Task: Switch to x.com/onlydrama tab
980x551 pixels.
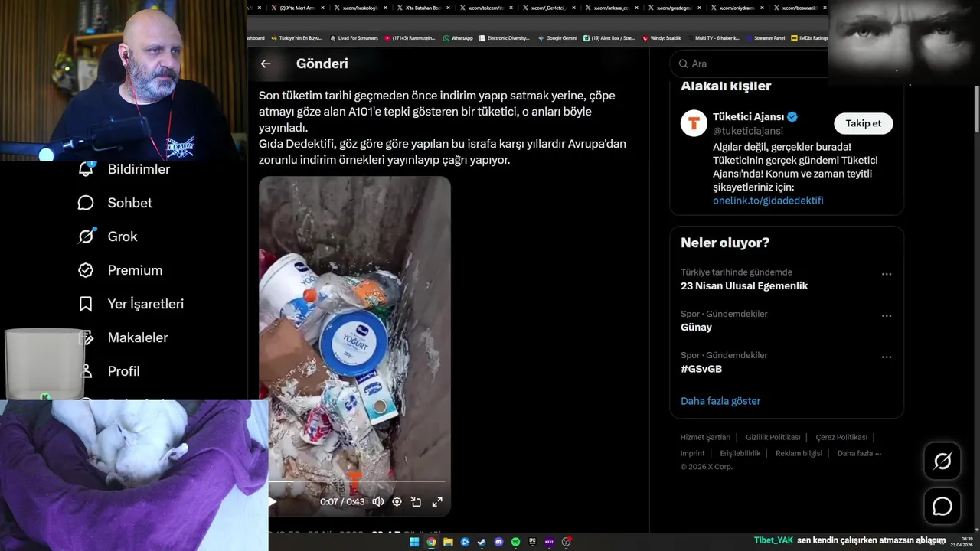Action: 736,8
